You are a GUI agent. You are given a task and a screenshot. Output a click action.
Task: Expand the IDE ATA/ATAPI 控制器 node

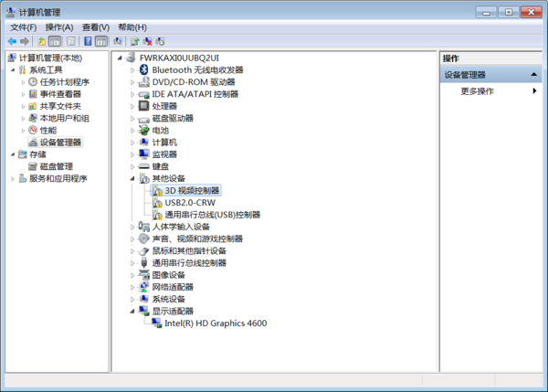coord(132,94)
